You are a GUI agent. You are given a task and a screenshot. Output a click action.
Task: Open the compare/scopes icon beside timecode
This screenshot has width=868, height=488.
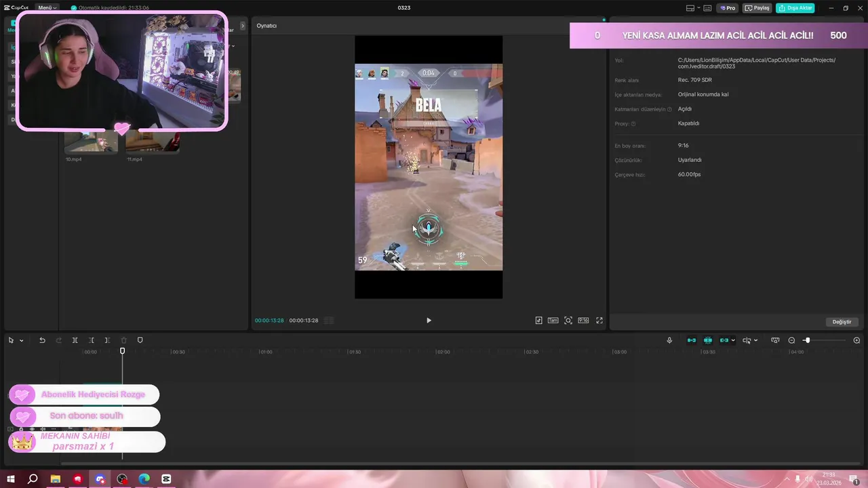(x=328, y=321)
